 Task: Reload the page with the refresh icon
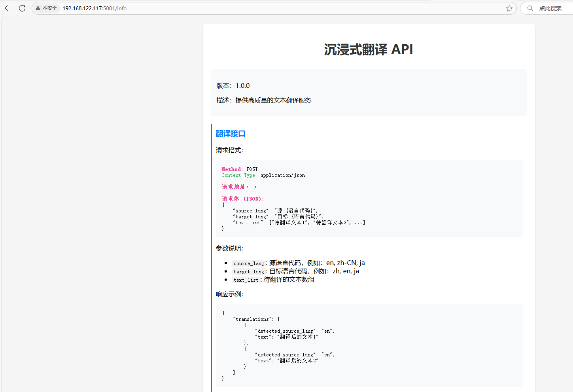(x=22, y=8)
